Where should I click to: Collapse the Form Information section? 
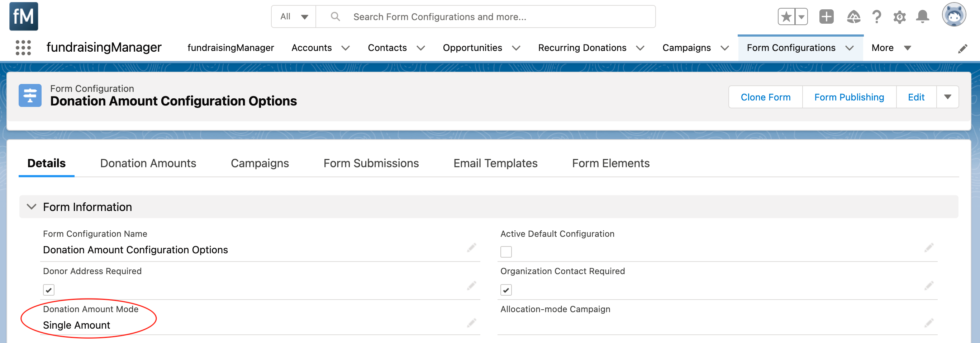(x=32, y=207)
